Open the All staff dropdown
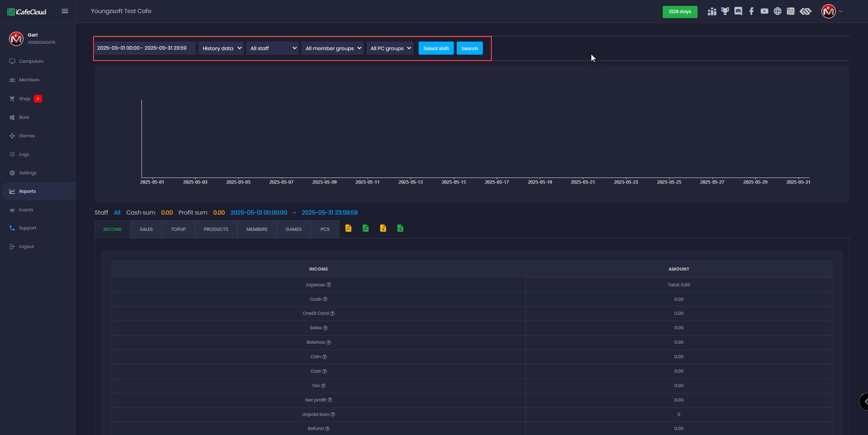 pyautogui.click(x=273, y=48)
